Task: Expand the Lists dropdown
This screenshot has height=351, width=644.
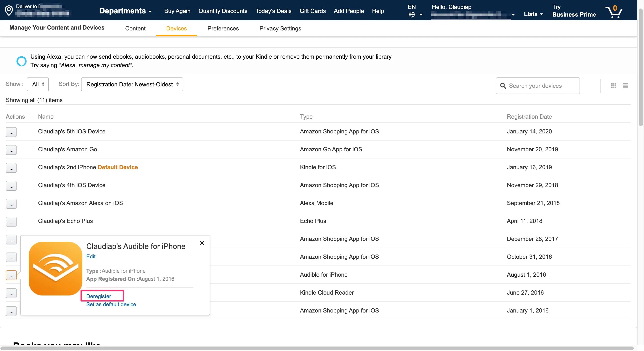Action: tap(533, 14)
